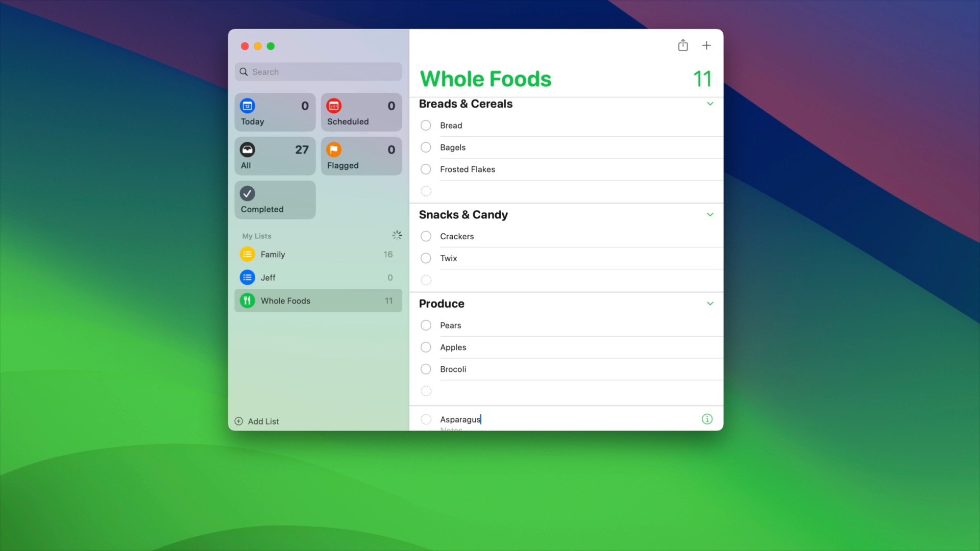Click the Add List button
The width and height of the screenshot is (980, 551).
pyautogui.click(x=257, y=421)
